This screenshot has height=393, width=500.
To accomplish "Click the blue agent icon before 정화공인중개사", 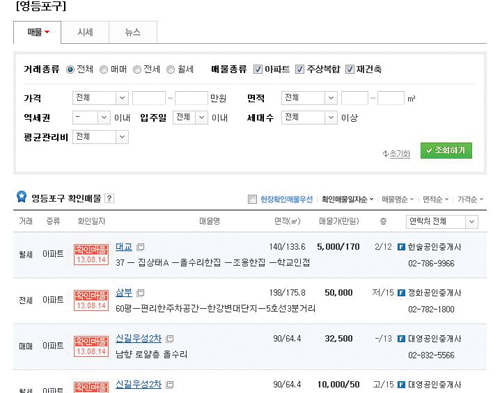I will [x=401, y=293].
